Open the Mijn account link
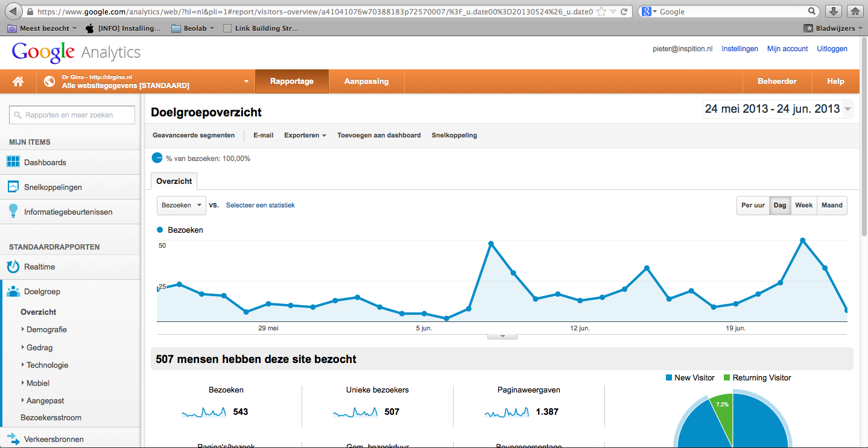The image size is (868, 448). 787,49
